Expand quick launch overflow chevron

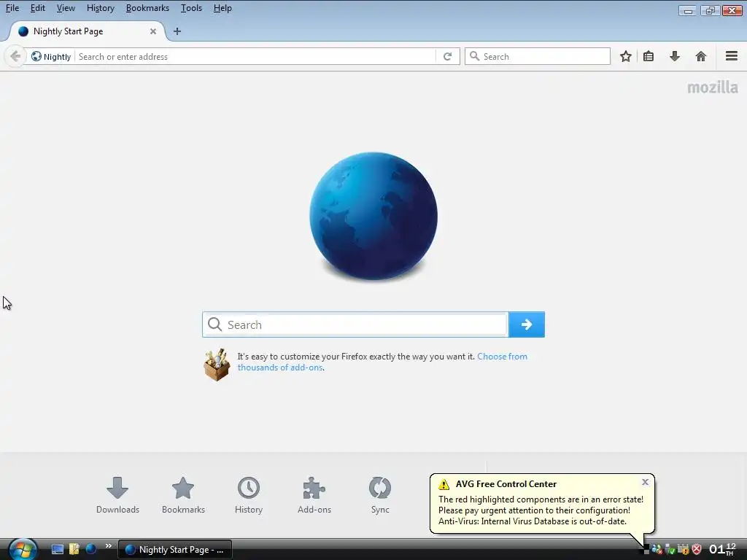tap(109, 546)
